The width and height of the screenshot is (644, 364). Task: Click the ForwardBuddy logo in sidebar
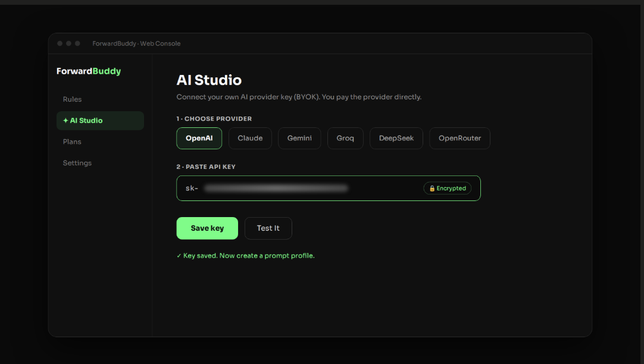tap(89, 71)
